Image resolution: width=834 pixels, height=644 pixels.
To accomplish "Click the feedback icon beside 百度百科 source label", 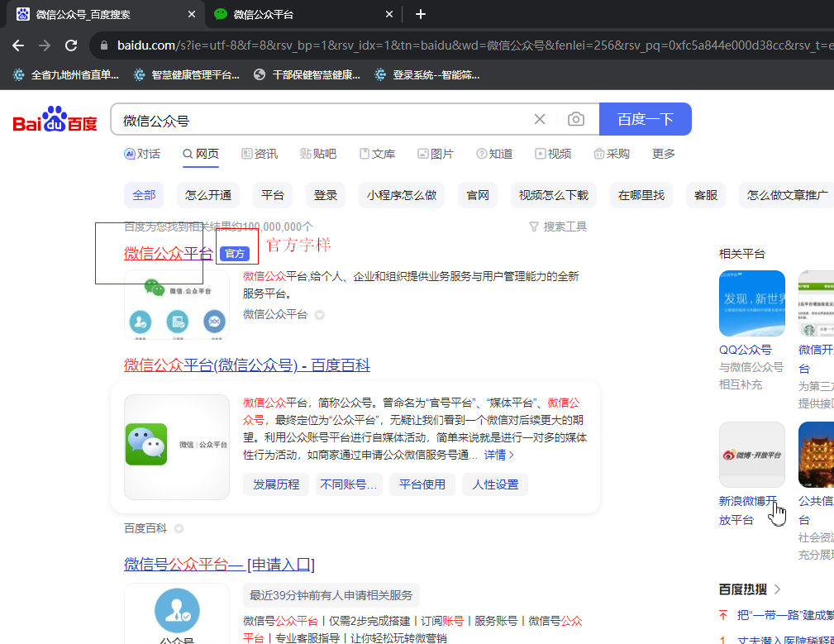I will [178, 528].
